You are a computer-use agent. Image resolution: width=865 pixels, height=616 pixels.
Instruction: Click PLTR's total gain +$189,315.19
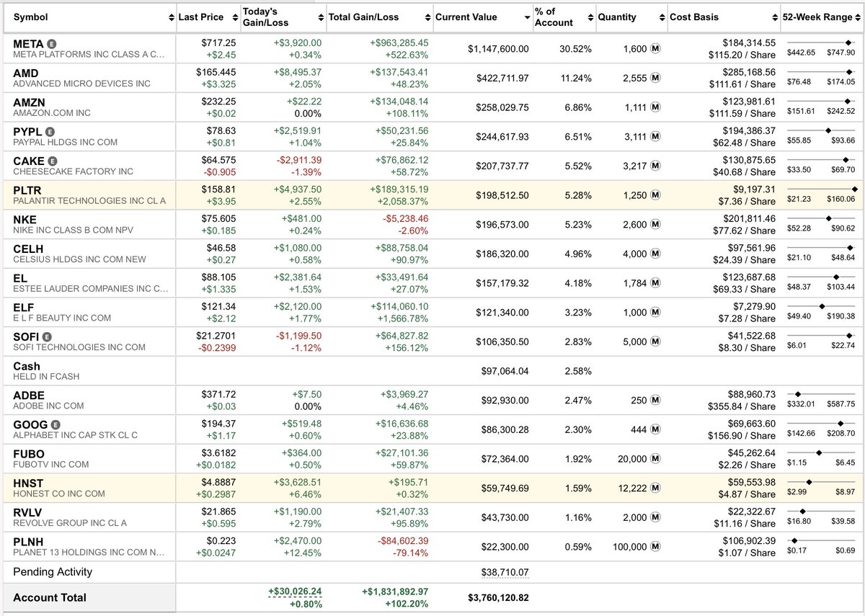coord(399,190)
